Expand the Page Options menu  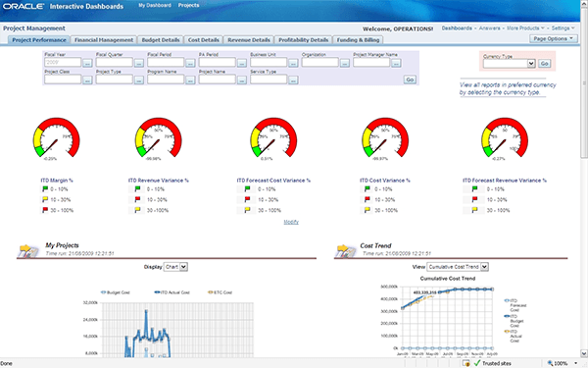(x=553, y=38)
